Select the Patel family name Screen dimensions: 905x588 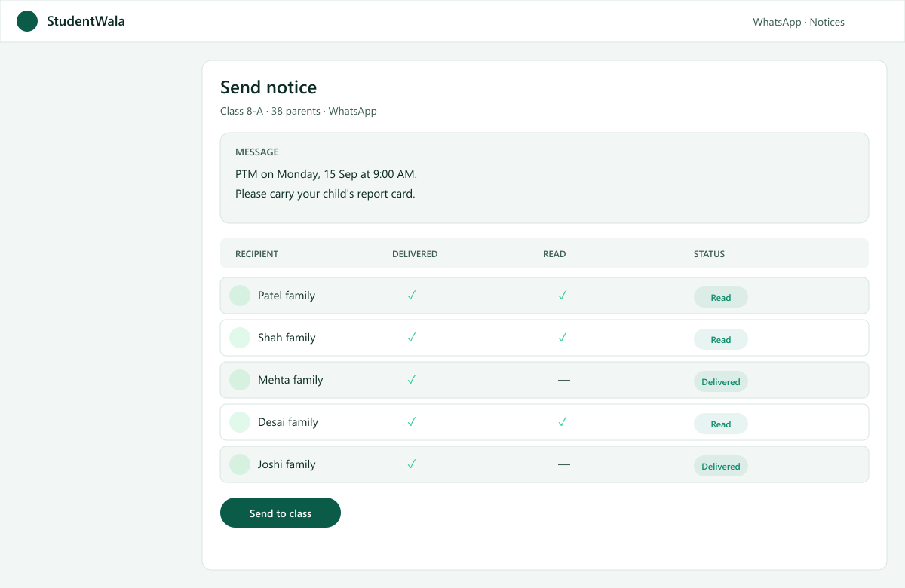pos(287,296)
